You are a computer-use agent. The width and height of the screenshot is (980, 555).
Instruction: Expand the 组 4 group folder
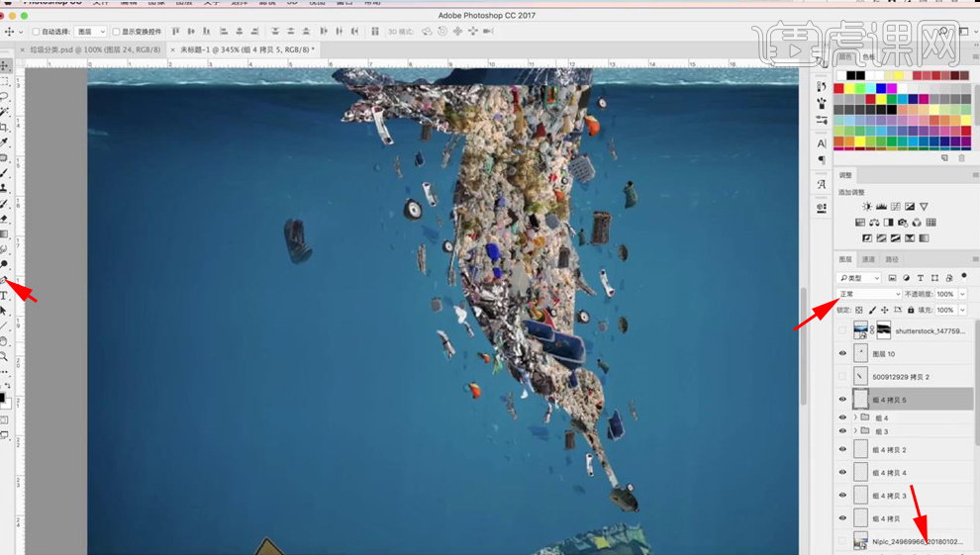(855, 417)
